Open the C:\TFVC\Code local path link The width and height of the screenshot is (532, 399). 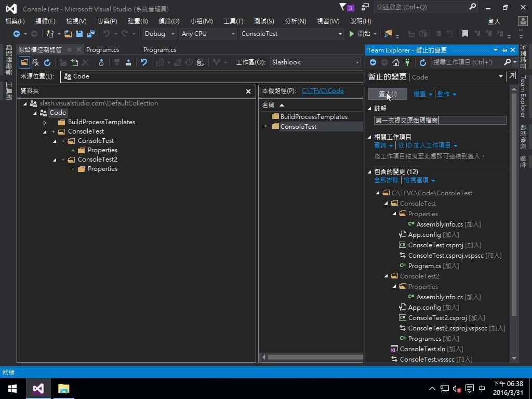[x=322, y=91]
